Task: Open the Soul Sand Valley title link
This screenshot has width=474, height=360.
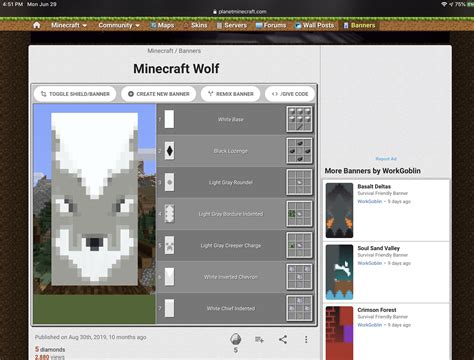Action: pos(378,248)
